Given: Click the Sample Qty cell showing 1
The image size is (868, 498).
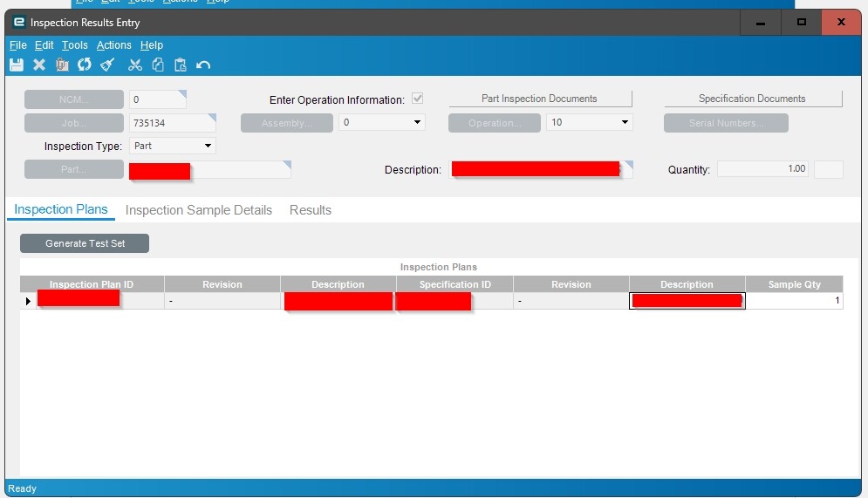Looking at the screenshot, I should click(795, 301).
